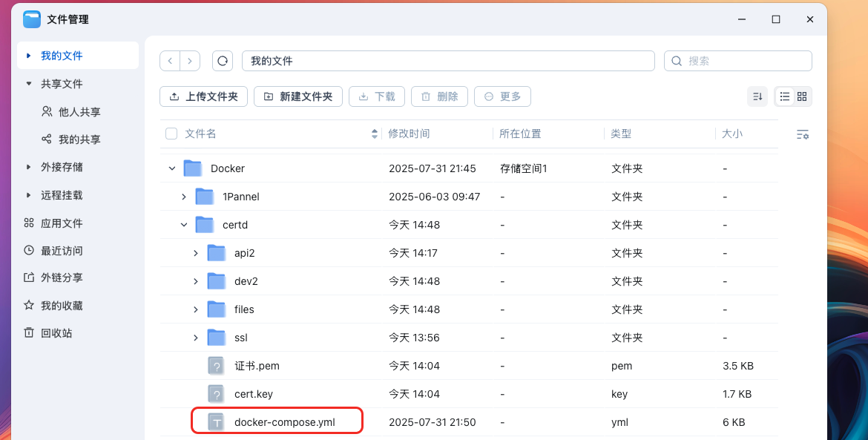The height and width of the screenshot is (440, 868).
Task: Expand 外接存储 in the sidebar
Action: (62, 167)
